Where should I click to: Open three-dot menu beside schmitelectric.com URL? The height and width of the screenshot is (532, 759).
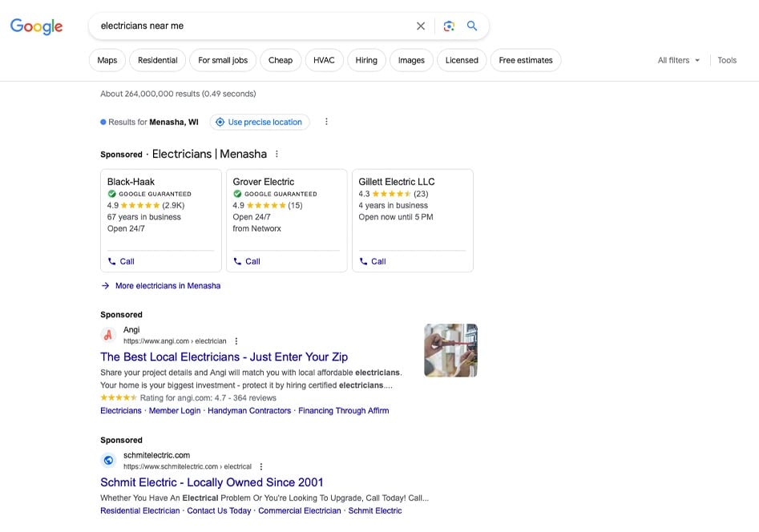[x=261, y=466]
